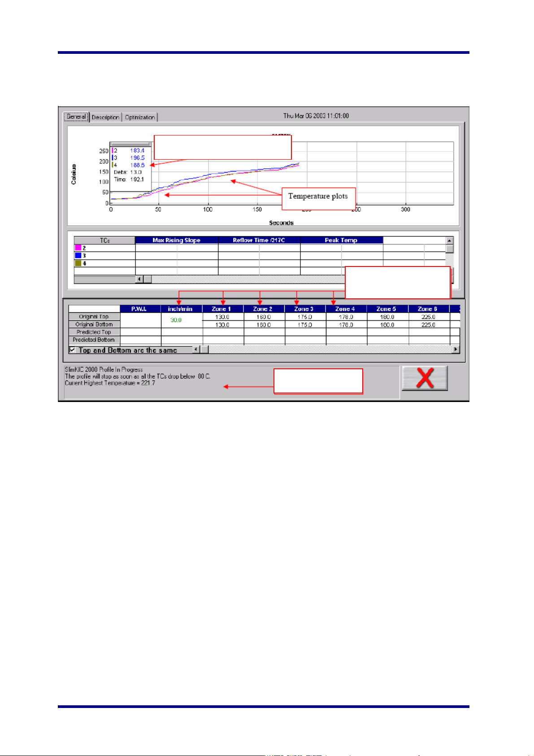This screenshot has height=756, width=534.
Task: Click the zone table horizontal scroll thumb
Action: [204, 350]
